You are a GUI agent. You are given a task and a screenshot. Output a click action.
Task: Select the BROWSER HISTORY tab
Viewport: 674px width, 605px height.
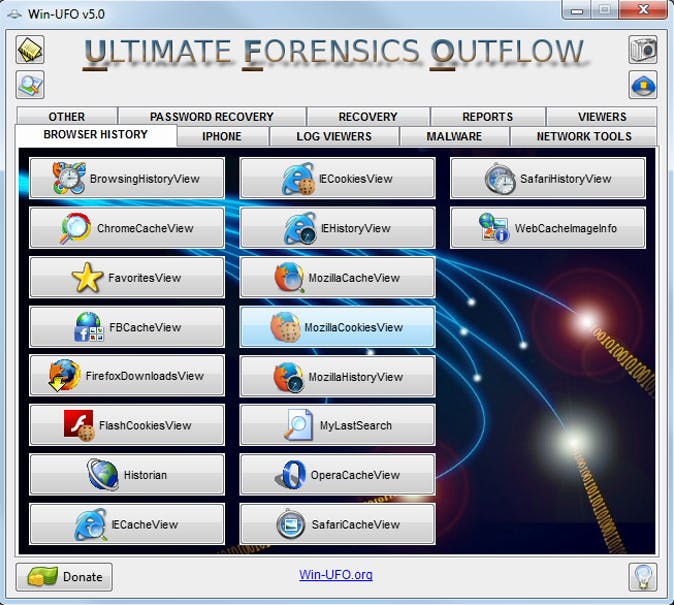[95, 135]
